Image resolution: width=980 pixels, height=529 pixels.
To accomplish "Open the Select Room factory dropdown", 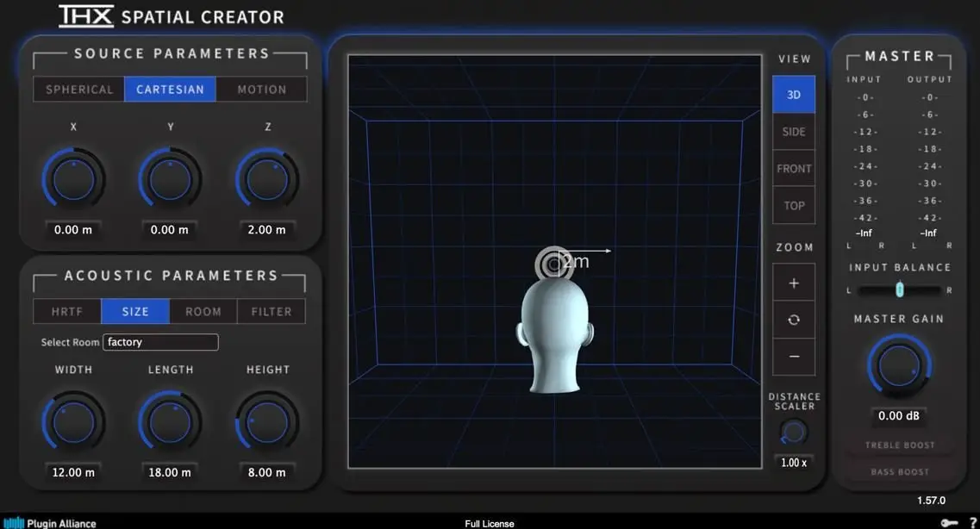I will click(x=160, y=342).
